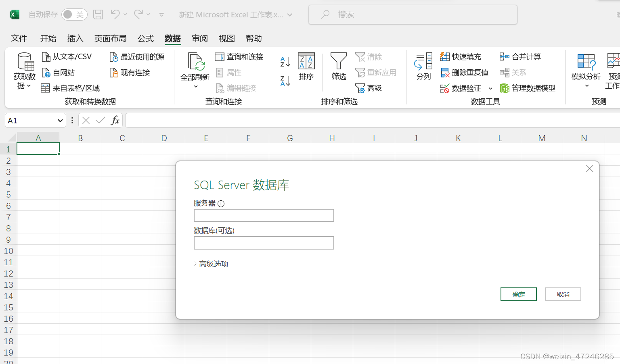The height and width of the screenshot is (364, 620).
Task: Open the Name Box dropdown
Action: click(x=60, y=121)
